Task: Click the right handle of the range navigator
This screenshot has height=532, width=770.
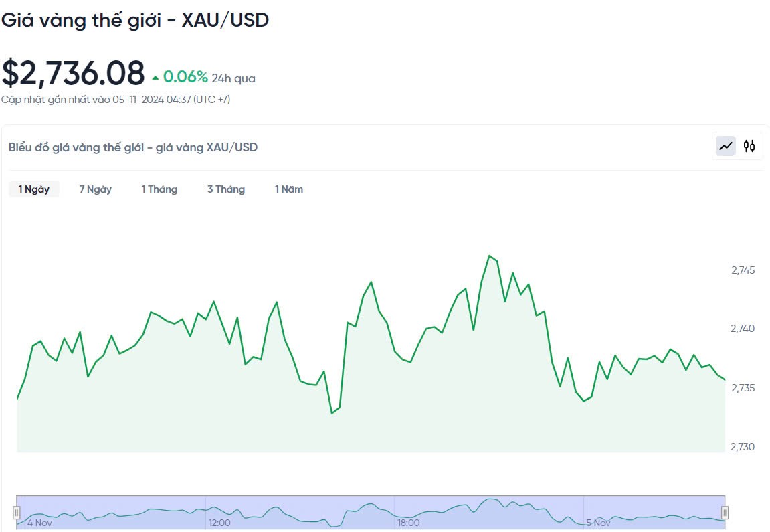Action: (725, 513)
